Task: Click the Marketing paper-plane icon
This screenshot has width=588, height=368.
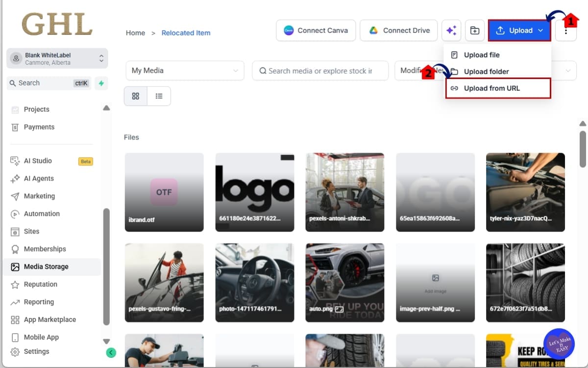Action: click(15, 196)
